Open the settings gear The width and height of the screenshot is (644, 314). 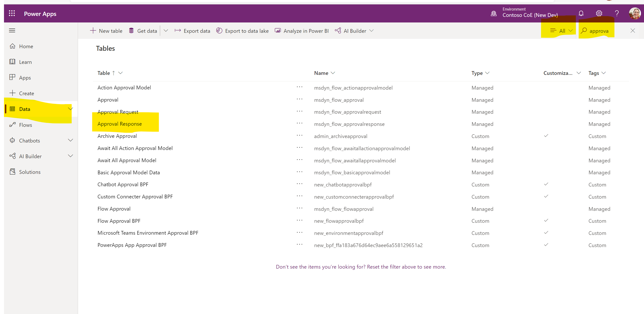click(x=599, y=14)
